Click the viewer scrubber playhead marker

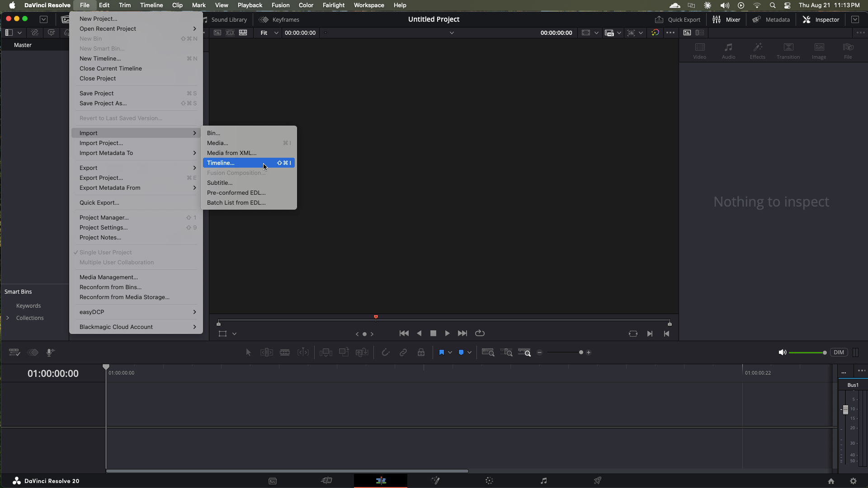tap(376, 318)
